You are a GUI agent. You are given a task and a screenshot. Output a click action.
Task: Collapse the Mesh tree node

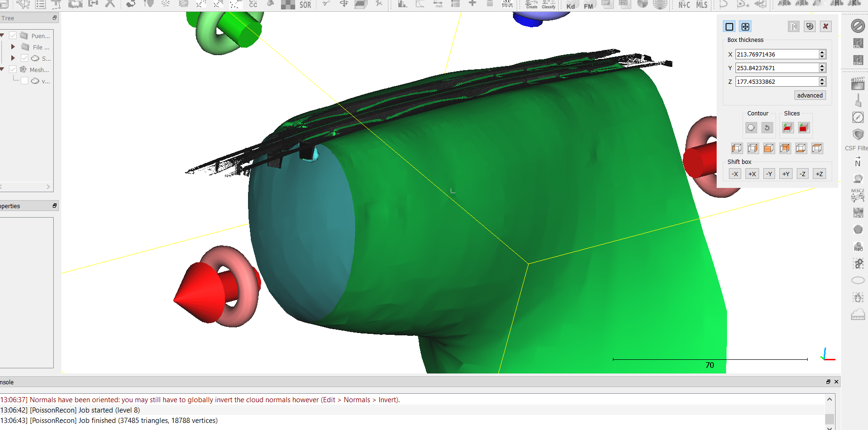pyautogui.click(x=2, y=70)
